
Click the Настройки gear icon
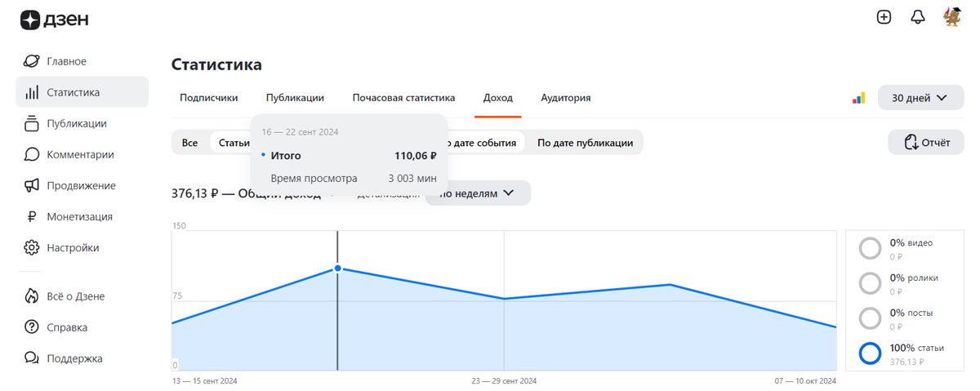coord(32,247)
